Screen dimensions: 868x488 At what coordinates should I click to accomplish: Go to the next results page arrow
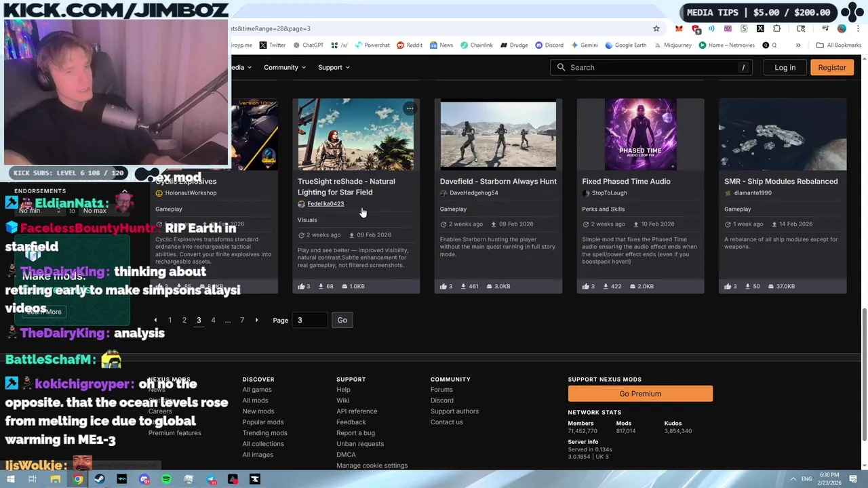(x=256, y=320)
